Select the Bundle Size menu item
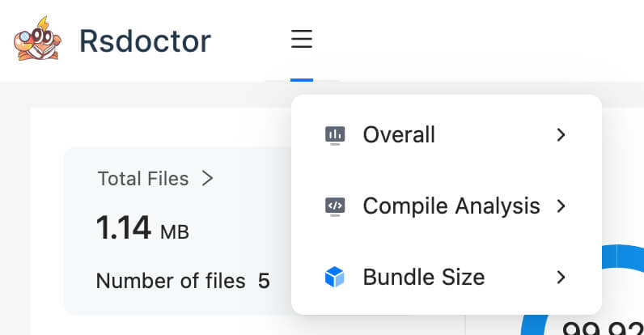 (x=447, y=277)
